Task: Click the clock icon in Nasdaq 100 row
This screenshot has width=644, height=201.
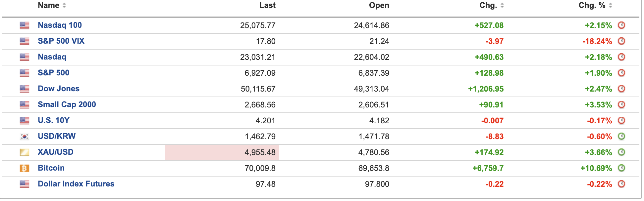Action: [621, 25]
